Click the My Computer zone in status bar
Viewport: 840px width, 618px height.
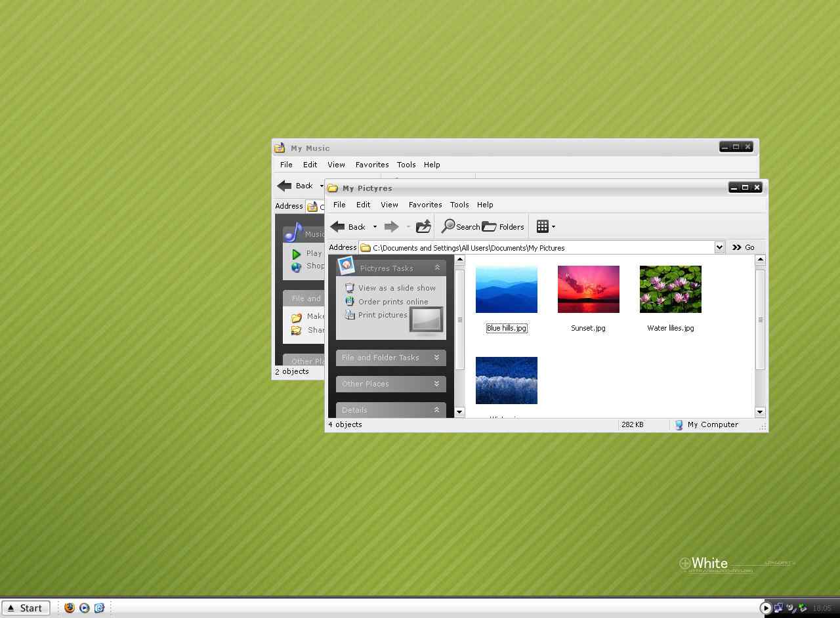pyautogui.click(x=706, y=424)
